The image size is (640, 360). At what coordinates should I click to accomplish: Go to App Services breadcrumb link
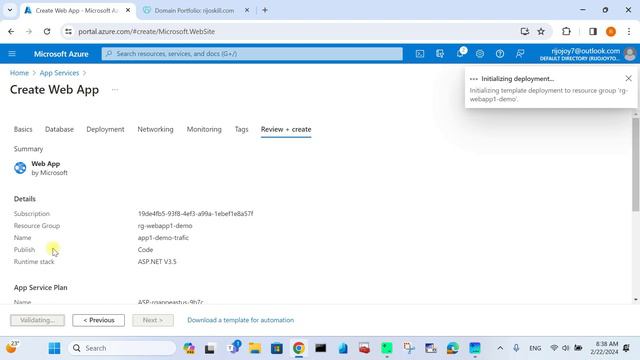click(x=59, y=73)
